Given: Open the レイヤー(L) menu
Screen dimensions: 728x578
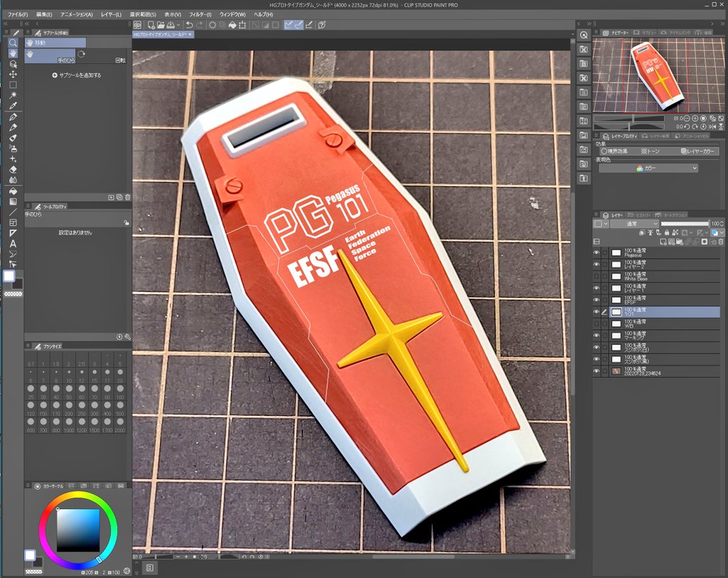Looking at the screenshot, I should tap(111, 14).
